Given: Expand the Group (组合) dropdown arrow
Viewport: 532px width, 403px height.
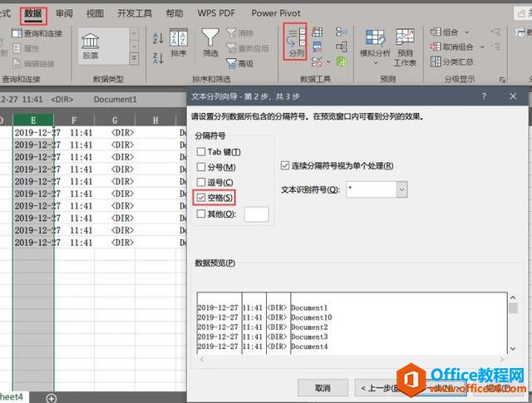Looking at the screenshot, I should [x=467, y=32].
